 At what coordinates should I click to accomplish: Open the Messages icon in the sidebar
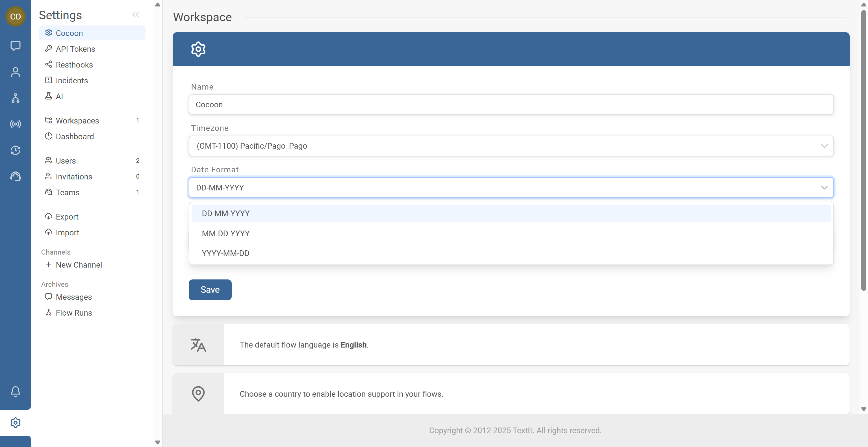[16, 46]
